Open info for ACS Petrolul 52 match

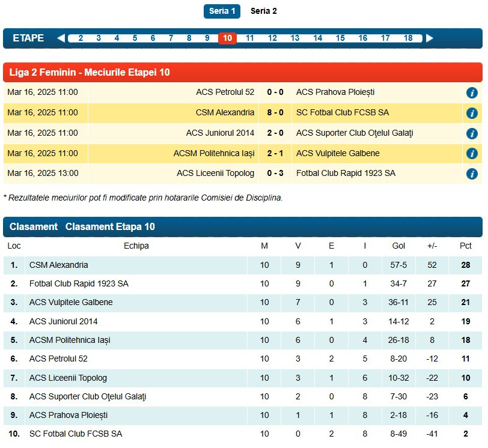pyautogui.click(x=472, y=92)
